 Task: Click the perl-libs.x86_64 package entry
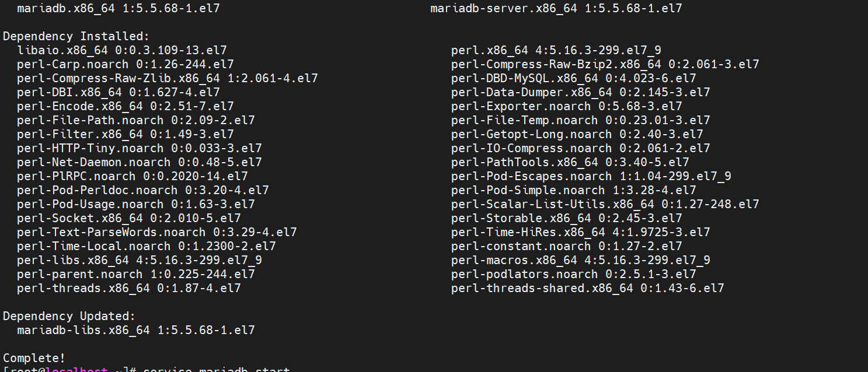pyautogui.click(x=139, y=260)
